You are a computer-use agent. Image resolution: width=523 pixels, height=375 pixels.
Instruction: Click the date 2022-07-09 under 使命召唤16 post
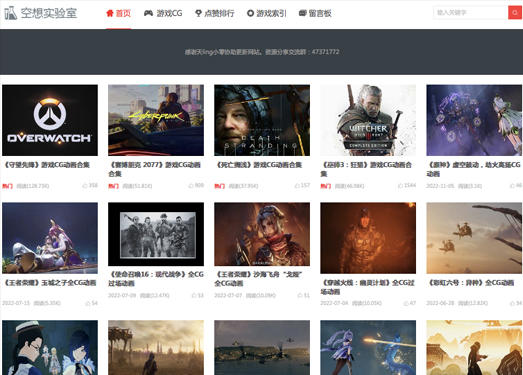[x=122, y=296]
